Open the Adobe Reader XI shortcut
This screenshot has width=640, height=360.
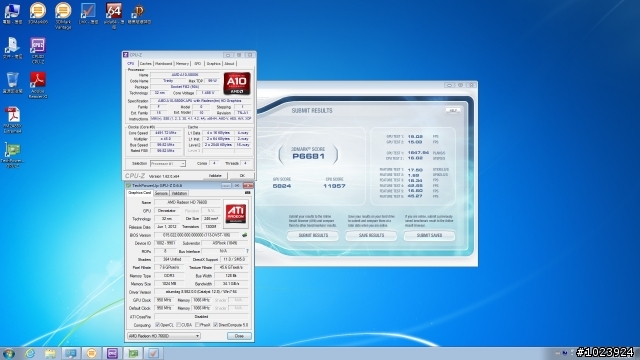click(x=38, y=85)
